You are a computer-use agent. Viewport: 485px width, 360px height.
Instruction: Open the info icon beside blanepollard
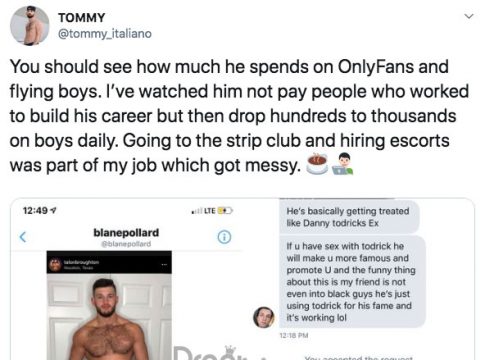click(x=224, y=237)
